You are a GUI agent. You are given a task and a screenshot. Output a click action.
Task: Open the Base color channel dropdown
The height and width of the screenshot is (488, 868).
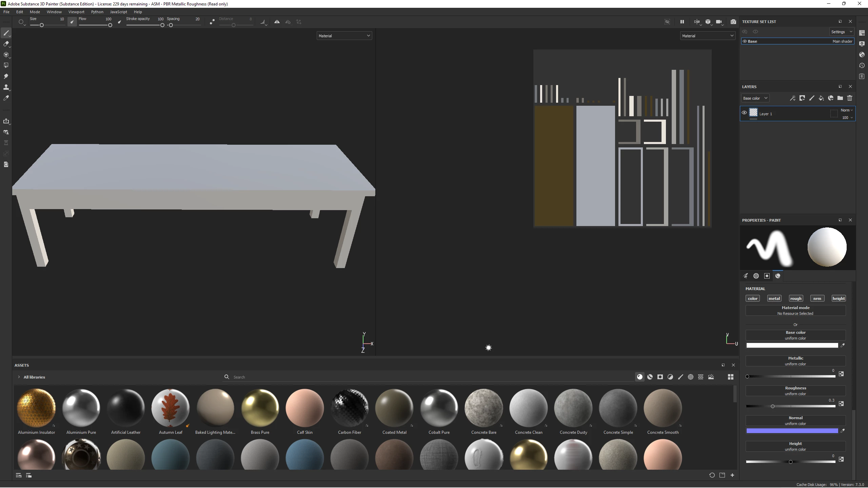pyautogui.click(x=755, y=98)
